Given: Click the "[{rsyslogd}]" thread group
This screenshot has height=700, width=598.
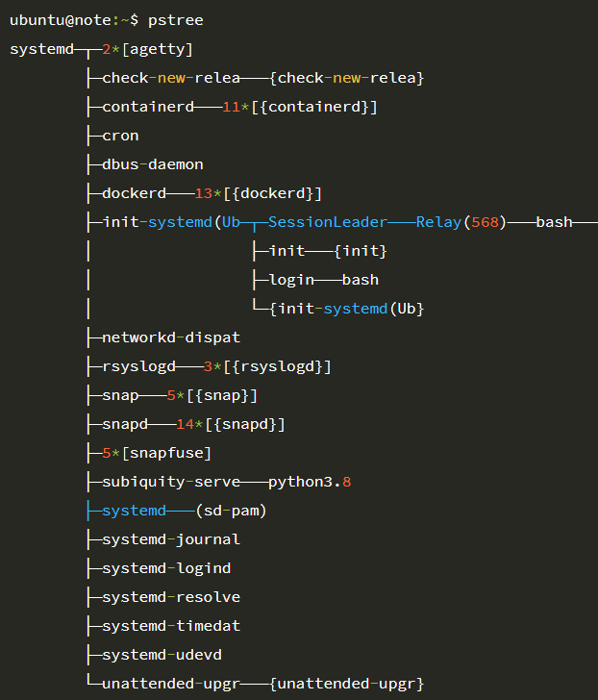Looking at the screenshot, I should 277,366.
